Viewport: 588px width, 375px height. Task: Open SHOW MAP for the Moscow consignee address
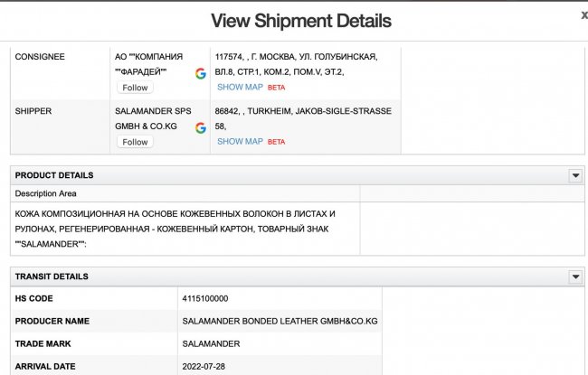click(240, 88)
